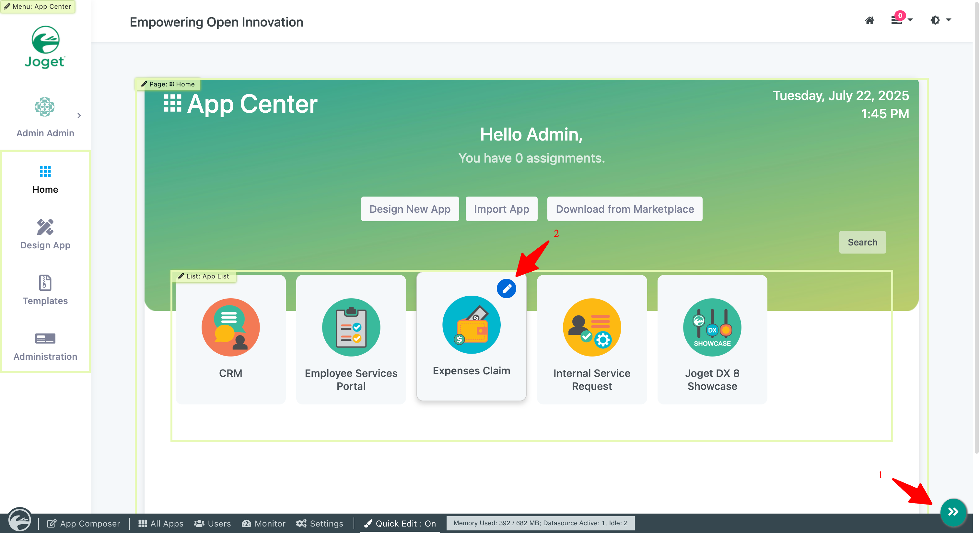Image resolution: width=980 pixels, height=533 pixels.
Task: Open Settings from the admin bar
Action: (320, 524)
